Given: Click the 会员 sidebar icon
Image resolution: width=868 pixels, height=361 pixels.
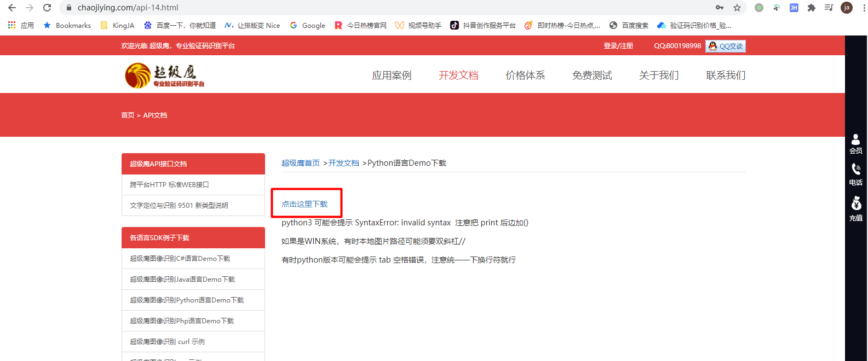Looking at the screenshot, I should click(x=856, y=144).
